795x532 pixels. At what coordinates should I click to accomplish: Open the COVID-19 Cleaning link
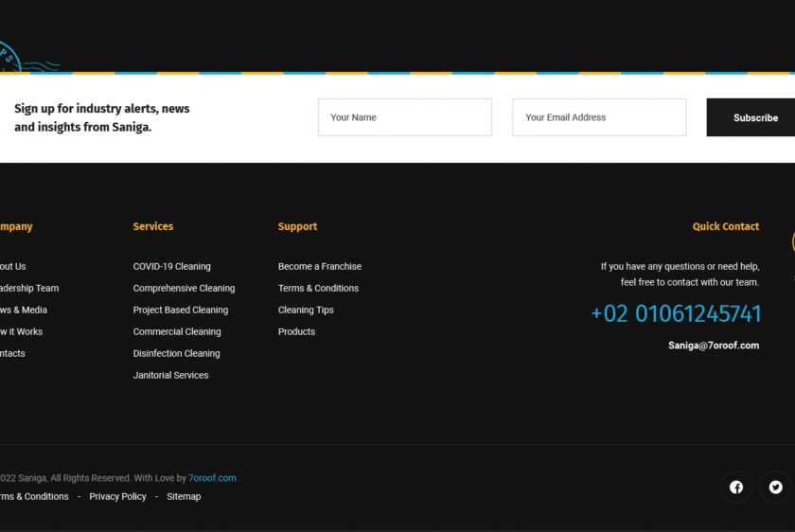pos(172,266)
